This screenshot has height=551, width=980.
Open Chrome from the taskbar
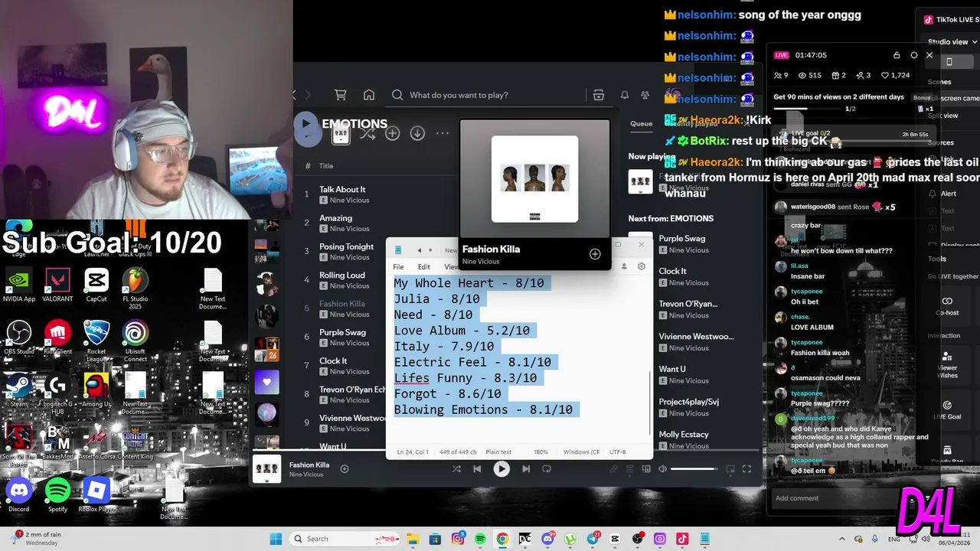click(x=501, y=539)
